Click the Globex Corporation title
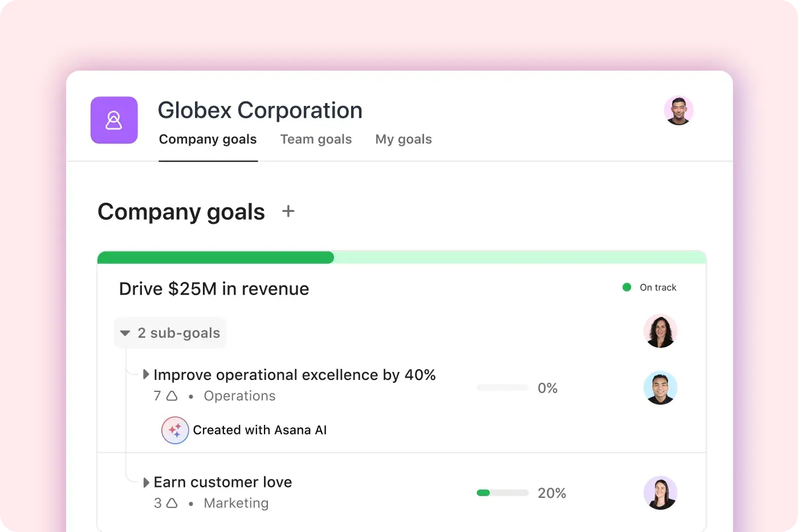This screenshot has height=532, width=798. [x=260, y=110]
